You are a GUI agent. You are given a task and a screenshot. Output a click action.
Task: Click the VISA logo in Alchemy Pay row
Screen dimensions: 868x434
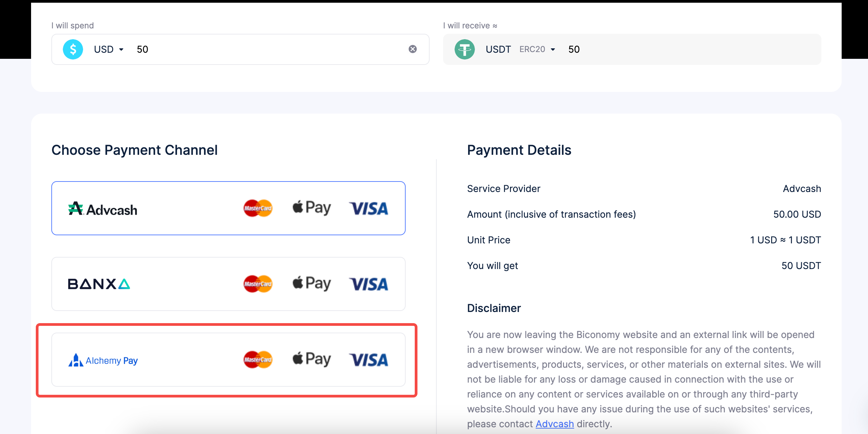tap(368, 360)
